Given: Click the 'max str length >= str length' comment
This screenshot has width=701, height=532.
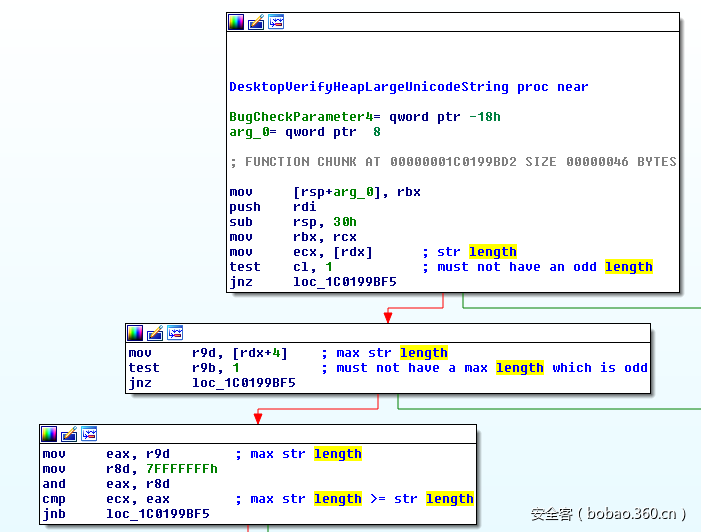Looking at the screenshot, I should coord(354,499).
